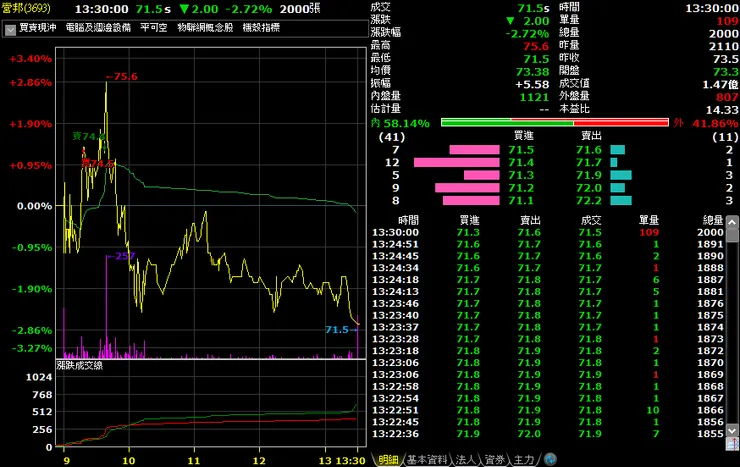Click best ask price 71.6
This screenshot has height=467, width=740.
(589, 150)
